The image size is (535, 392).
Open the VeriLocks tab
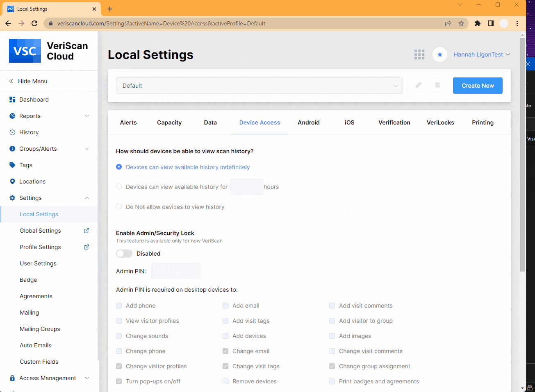tap(440, 122)
